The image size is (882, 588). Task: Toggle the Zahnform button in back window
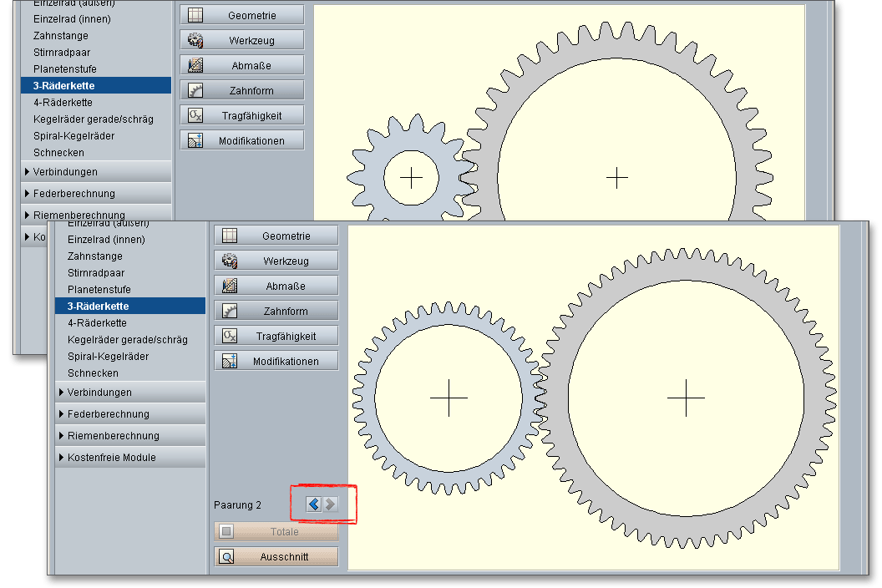click(241, 91)
